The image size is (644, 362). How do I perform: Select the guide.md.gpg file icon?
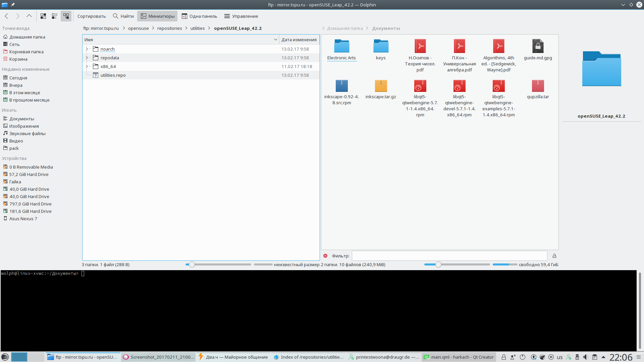538,46
